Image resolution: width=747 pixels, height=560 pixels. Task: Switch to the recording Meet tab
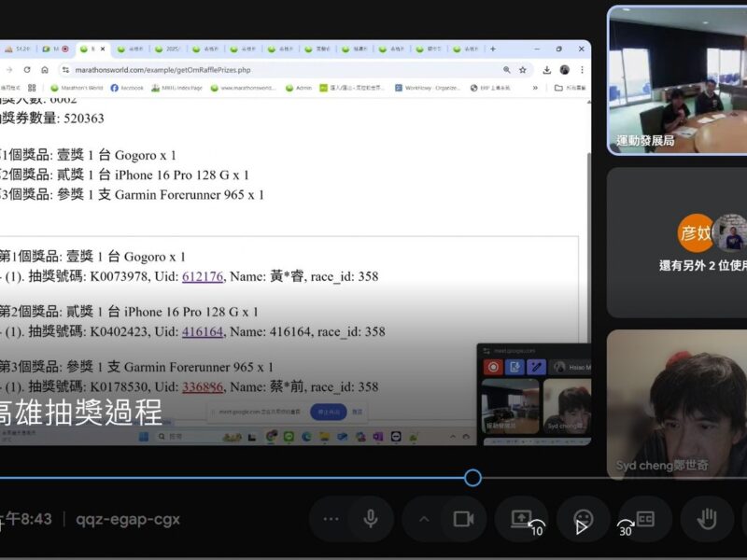(55, 49)
